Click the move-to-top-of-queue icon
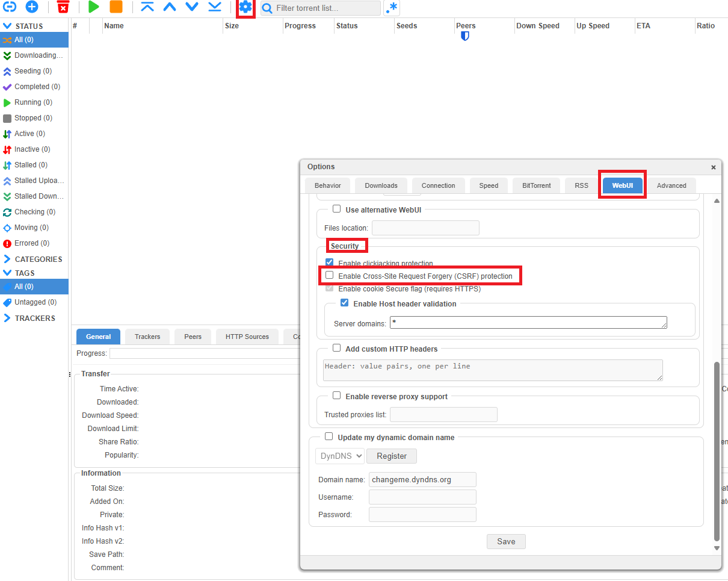The width and height of the screenshot is (728, 581). (x=146, y=7)
